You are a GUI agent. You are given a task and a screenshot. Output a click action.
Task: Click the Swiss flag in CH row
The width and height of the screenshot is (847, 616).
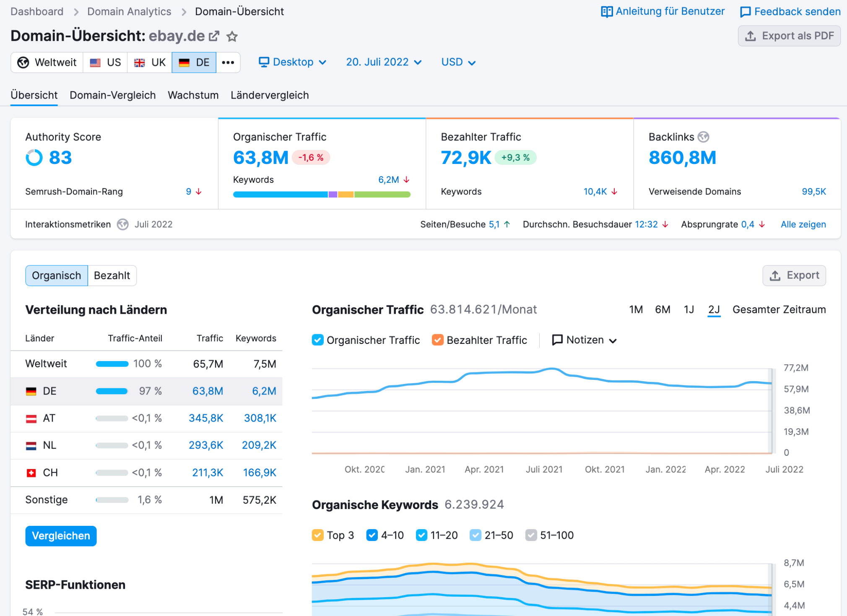pos(31,473)
